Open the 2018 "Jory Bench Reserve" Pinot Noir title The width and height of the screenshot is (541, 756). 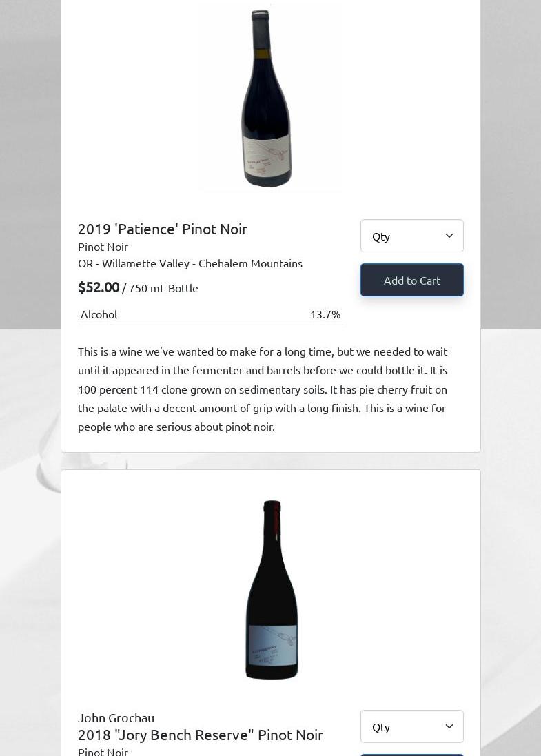click(201, 735)
